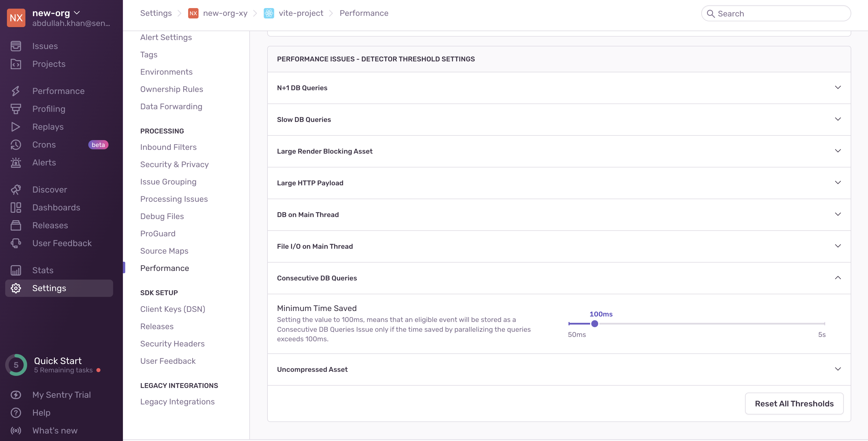The height and width of the screenshot is (441, 868).
Task: Click the Alerts siren icon
Action: point(16,163)
